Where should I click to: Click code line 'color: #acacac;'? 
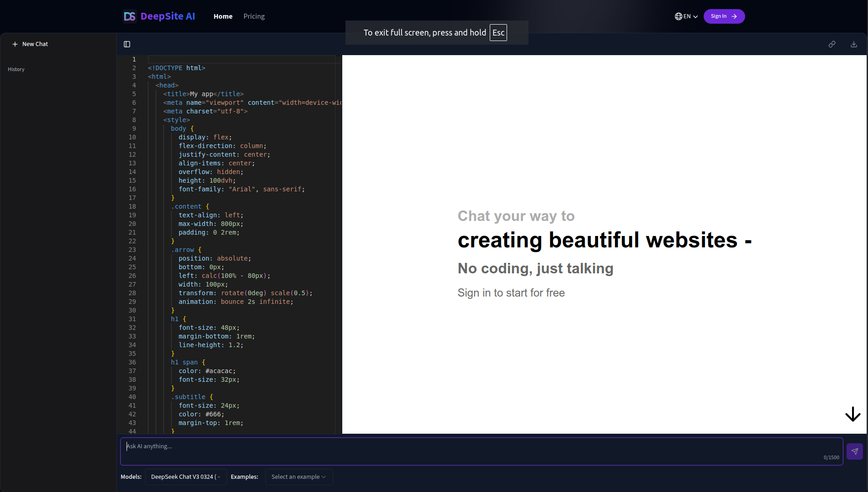click(x=207, y=371)
